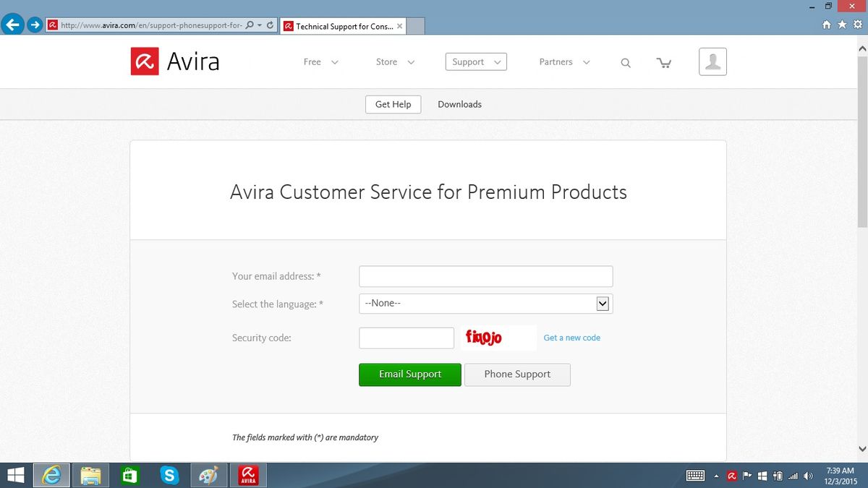This screenshot has width=868, height=488.
Task: Open the address bar dropdown arrow
Action: (x=259, y=25)
